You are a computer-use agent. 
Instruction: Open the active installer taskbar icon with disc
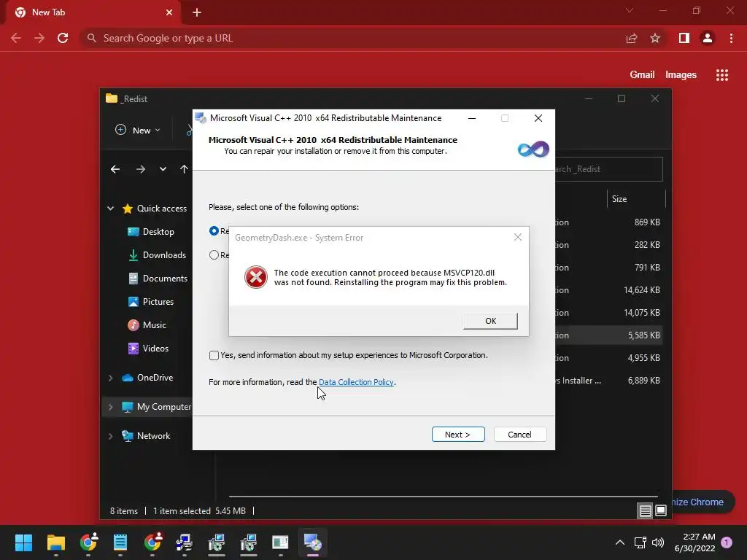tap(313, 542)
